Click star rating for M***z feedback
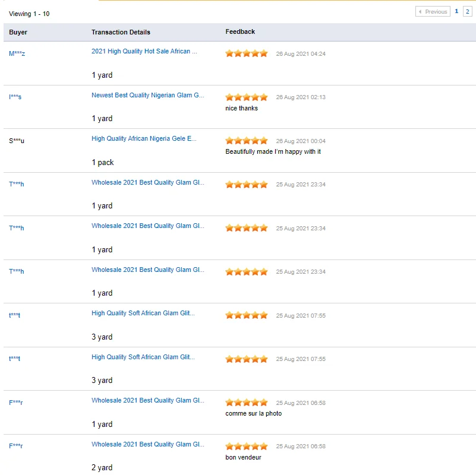The width and height of the screenshot is (476, 475). [246, 53]
